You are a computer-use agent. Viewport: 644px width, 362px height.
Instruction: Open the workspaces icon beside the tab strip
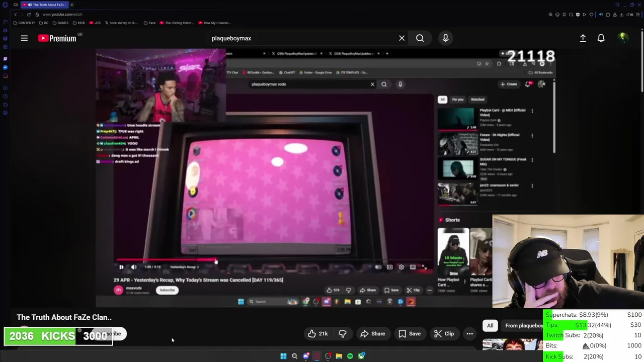(16, 5)
